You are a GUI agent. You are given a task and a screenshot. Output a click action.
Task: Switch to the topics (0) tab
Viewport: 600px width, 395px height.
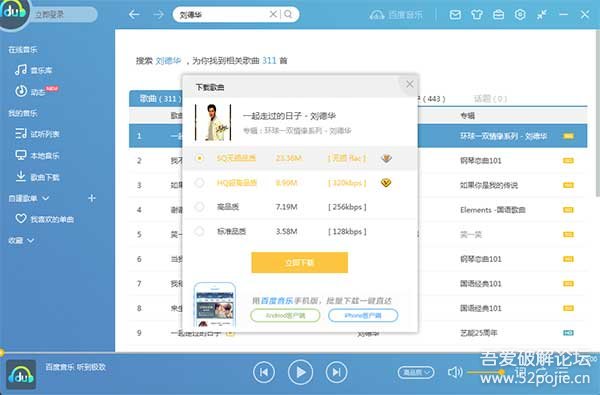pyautogui.click(x=490, y=99)
